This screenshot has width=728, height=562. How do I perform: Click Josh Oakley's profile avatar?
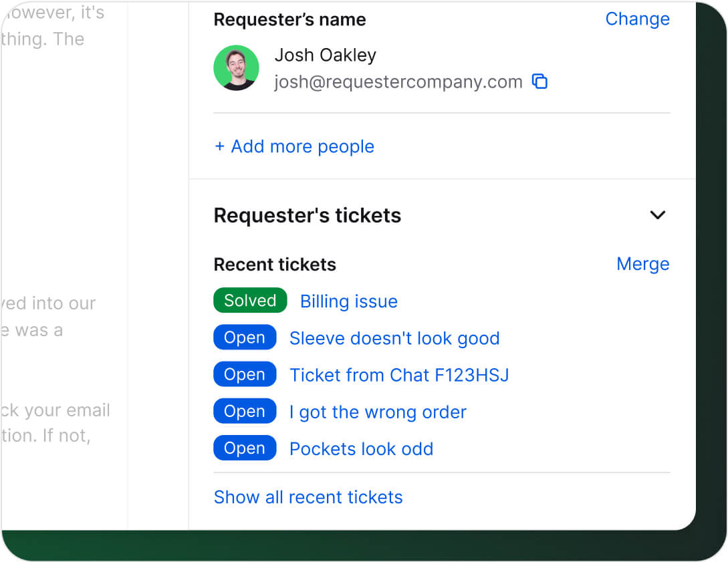coord(237,67)
